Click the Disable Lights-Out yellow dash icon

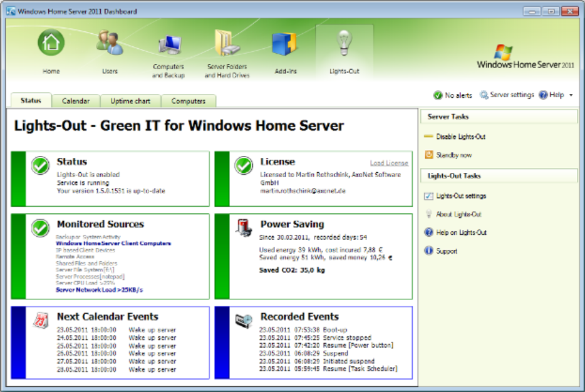[428, 137]
